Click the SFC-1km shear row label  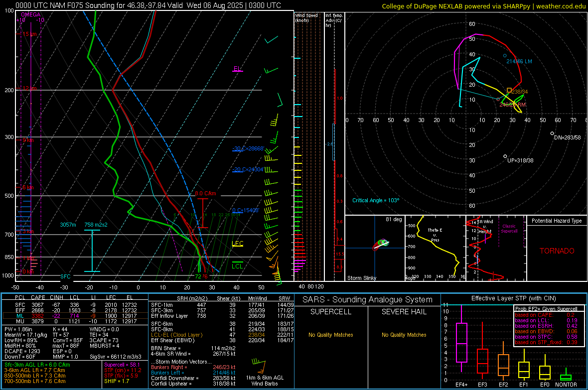tap(162, 305)
